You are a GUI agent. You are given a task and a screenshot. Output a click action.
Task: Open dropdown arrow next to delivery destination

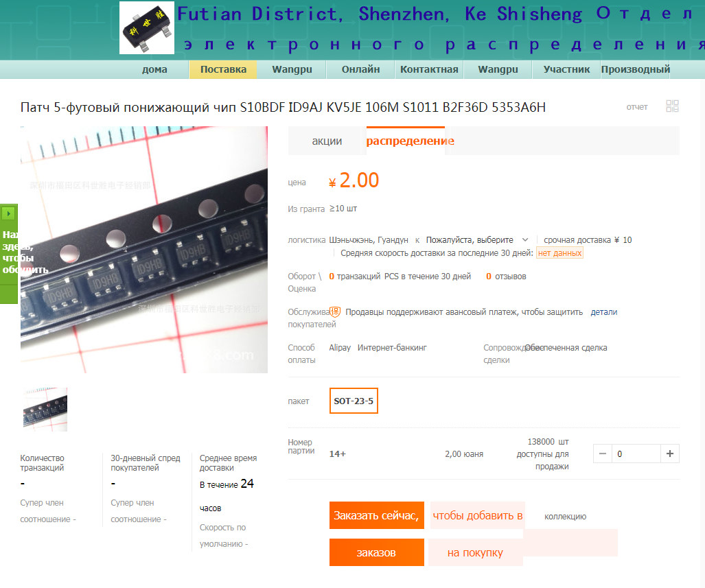pos(524,240)
